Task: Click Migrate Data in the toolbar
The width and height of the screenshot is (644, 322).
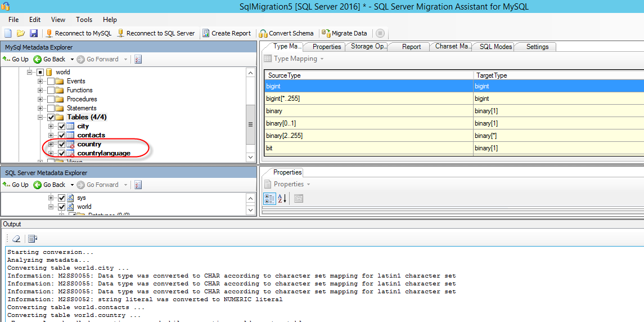Action: (x=344, y=33)
